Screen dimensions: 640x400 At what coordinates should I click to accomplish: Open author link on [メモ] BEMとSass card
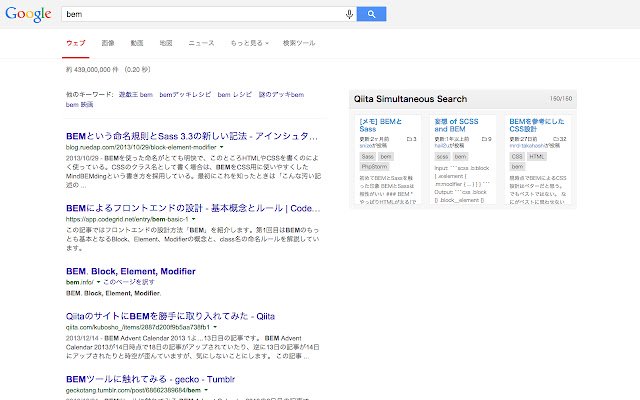[365, 146]
